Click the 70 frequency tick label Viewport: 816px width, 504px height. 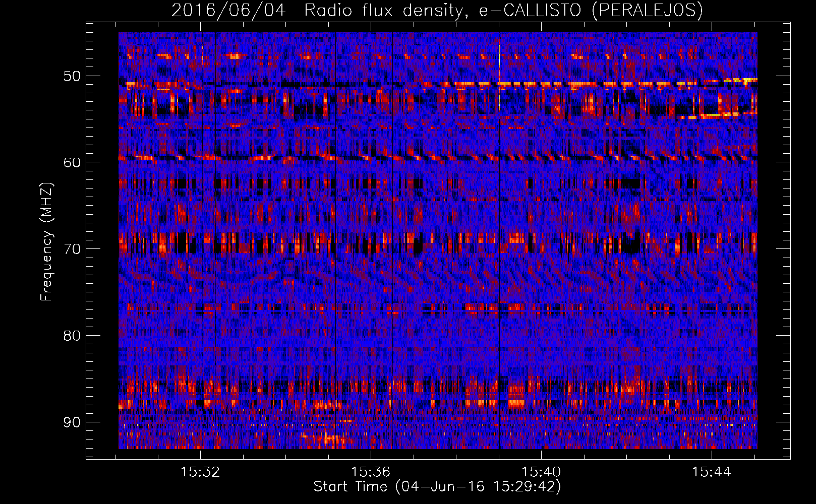pyautogui.click(x=72, y=249)
